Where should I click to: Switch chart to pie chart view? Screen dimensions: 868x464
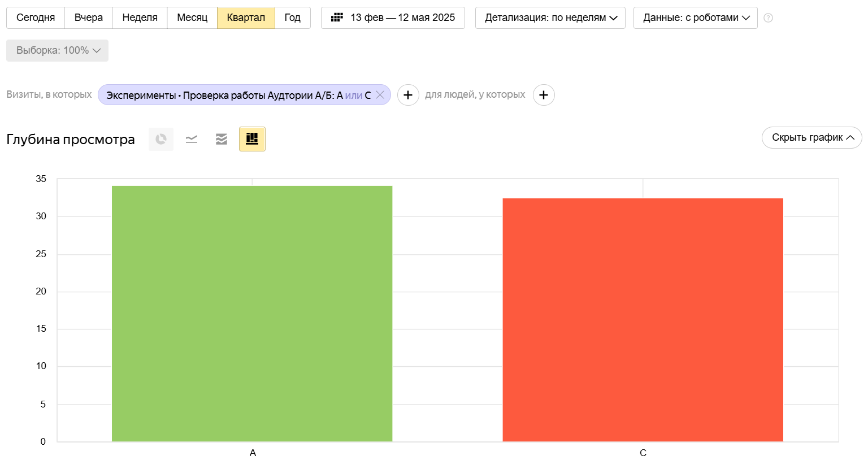click(161, 139)
